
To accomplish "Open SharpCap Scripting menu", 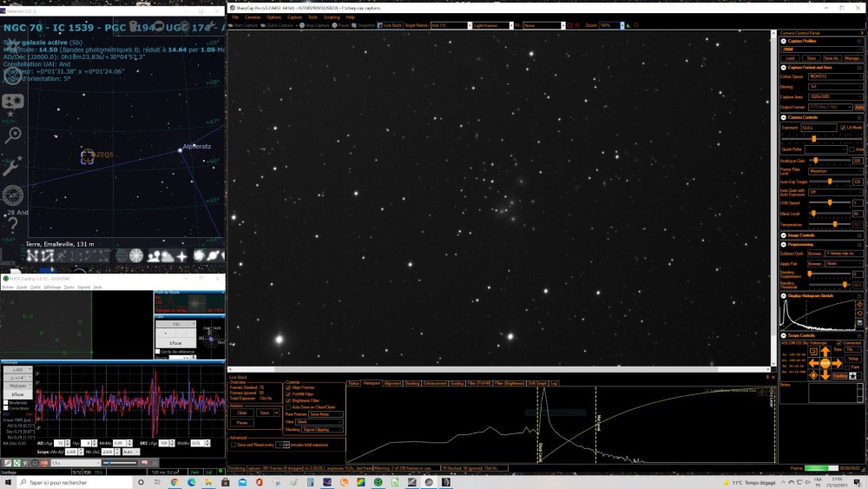I will coord(332,17).
